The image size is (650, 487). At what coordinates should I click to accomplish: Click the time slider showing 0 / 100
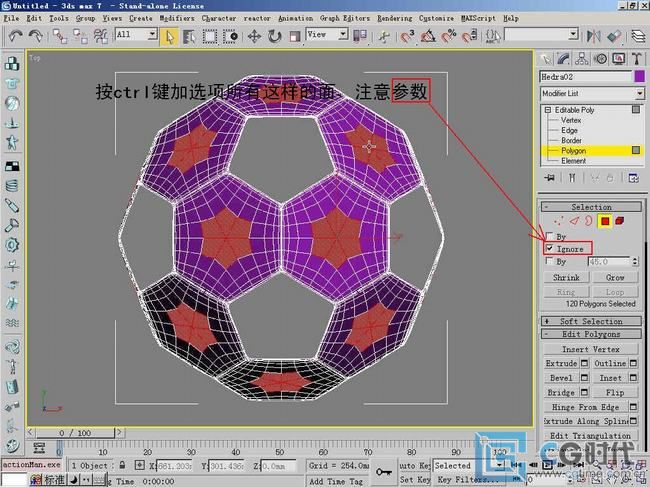75,433
